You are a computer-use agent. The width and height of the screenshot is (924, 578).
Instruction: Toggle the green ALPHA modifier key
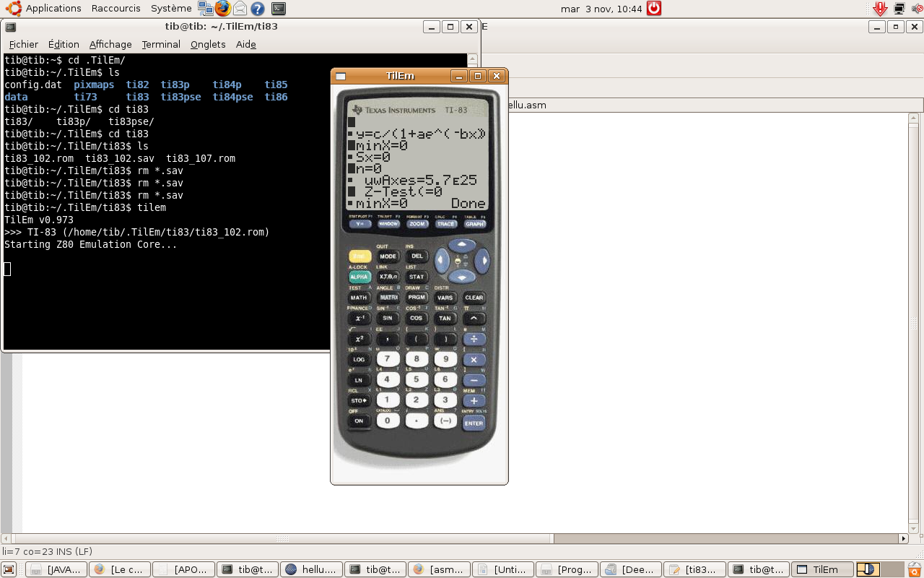(359, 277)
